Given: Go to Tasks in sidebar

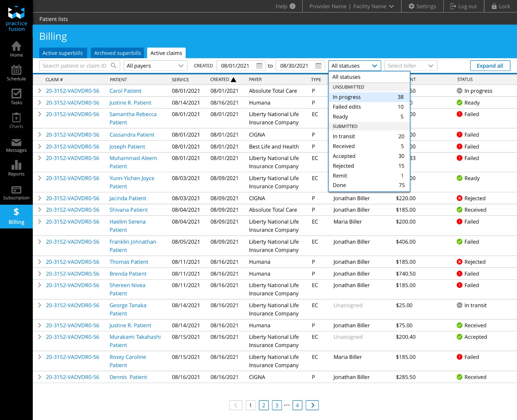Looking at the screenshot, I should (16, 97).
